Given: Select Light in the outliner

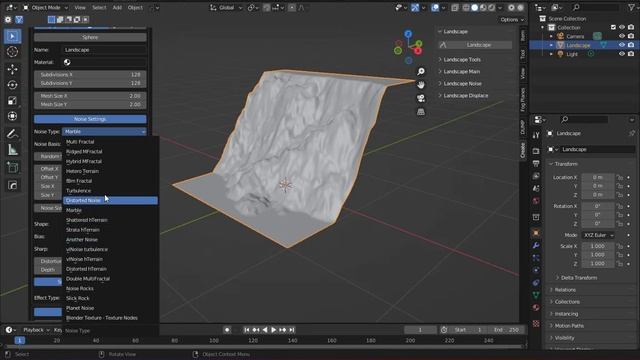Looking at the screenshot, I should (572, 54).
